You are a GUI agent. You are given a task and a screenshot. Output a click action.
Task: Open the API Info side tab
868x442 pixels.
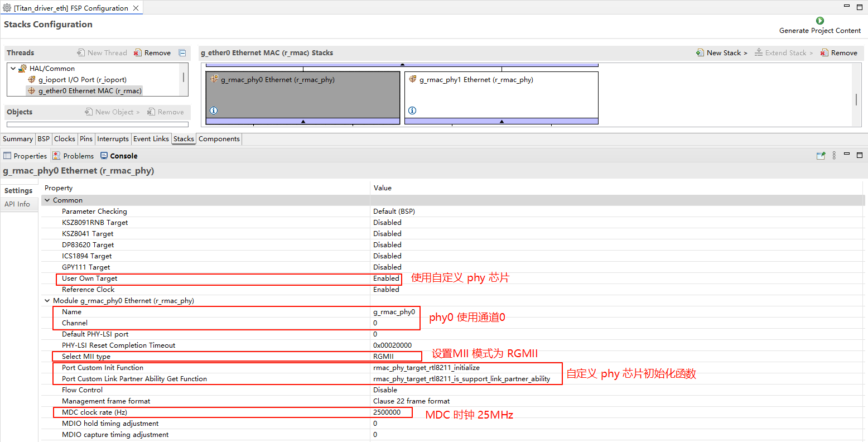pyautogui.click(x=17, y=204)
